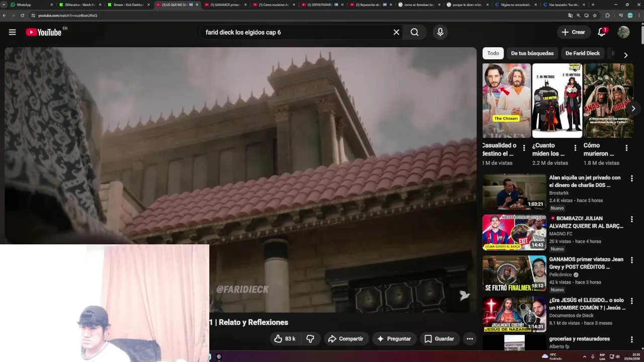
Task: Open the ¿Cuanto miden los short thumbnail
Action: (557, 101)
